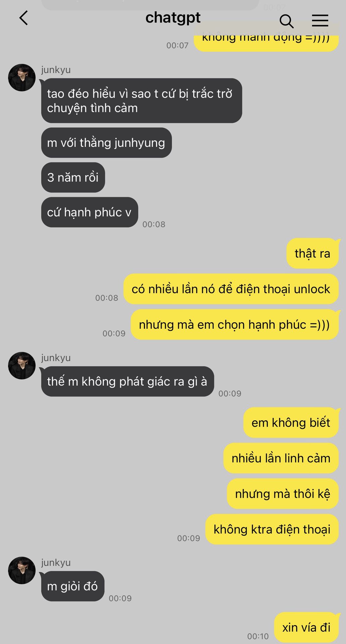Tap junkyu's avatar next to 'thế m không phát giác'
Viewport: 346px width, 644px height.
tap(22, 366)
